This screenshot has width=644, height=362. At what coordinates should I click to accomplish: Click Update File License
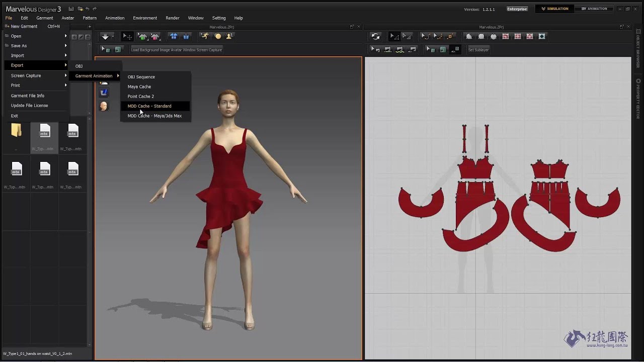coord(36,106)
